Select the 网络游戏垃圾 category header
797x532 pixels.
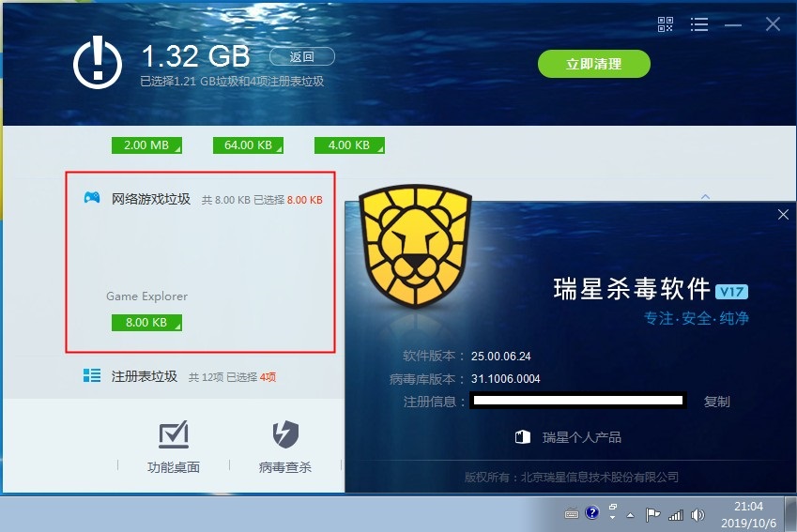tap(151, 199)
